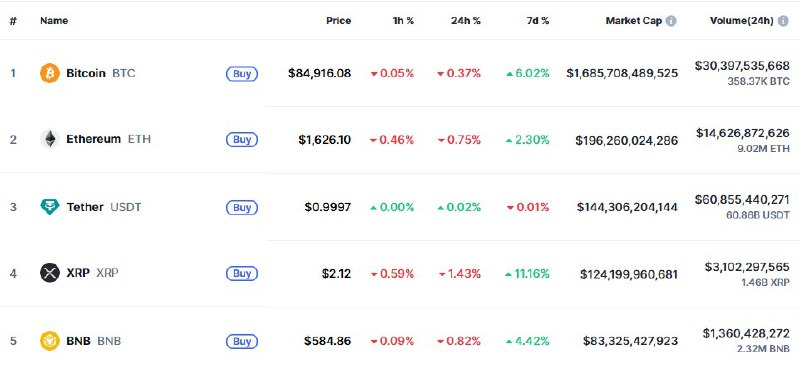Click the Buy button for XRP

coord(242,273)
